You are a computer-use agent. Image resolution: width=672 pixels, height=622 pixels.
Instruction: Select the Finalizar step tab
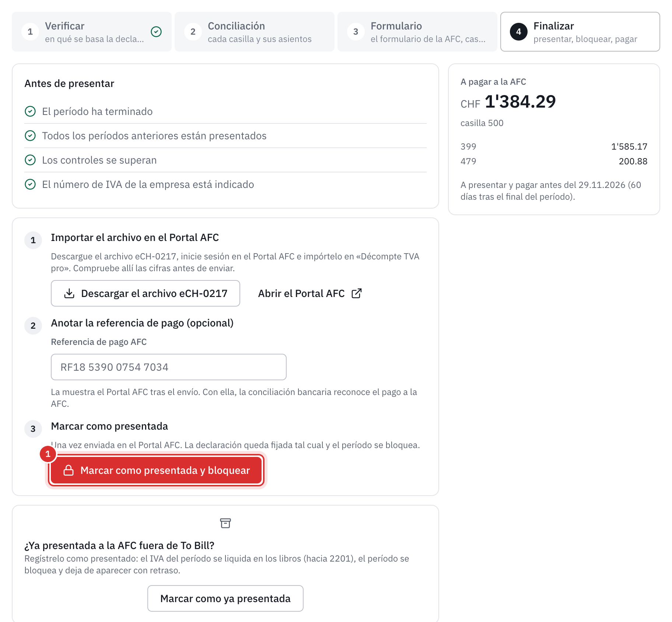tap(580, 32)
